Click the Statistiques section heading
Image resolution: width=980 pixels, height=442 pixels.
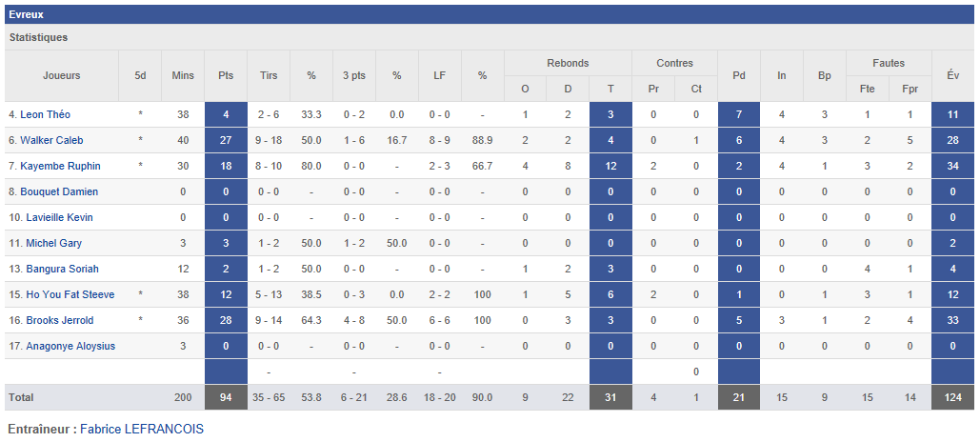tap(38, 37)
